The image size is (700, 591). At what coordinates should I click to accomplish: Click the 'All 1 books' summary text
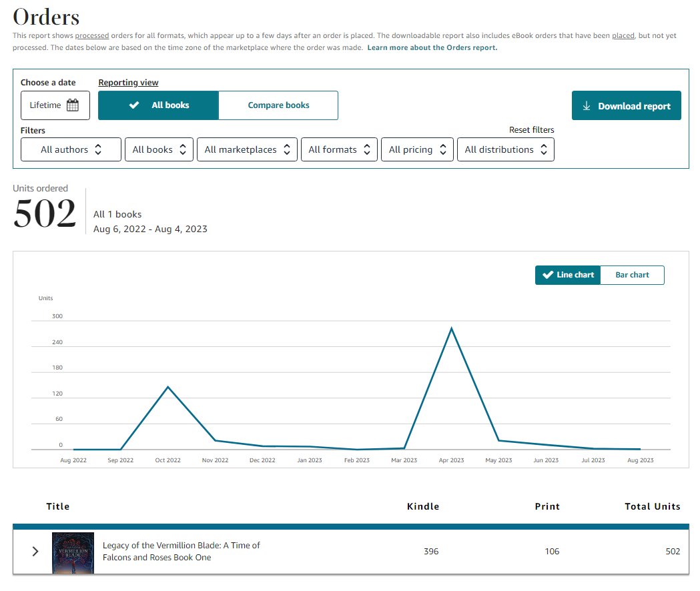[117, 214]
